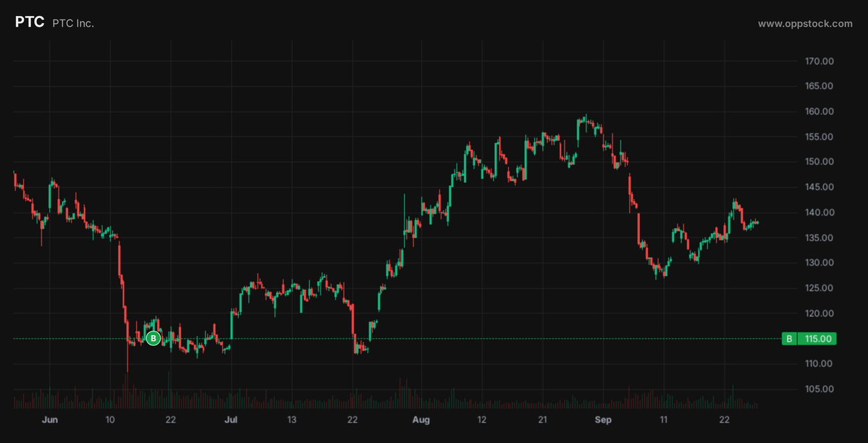The image size is (868, 443).
Task: Click the 120.00 price axis label
Action: click(x=819, y=313)
